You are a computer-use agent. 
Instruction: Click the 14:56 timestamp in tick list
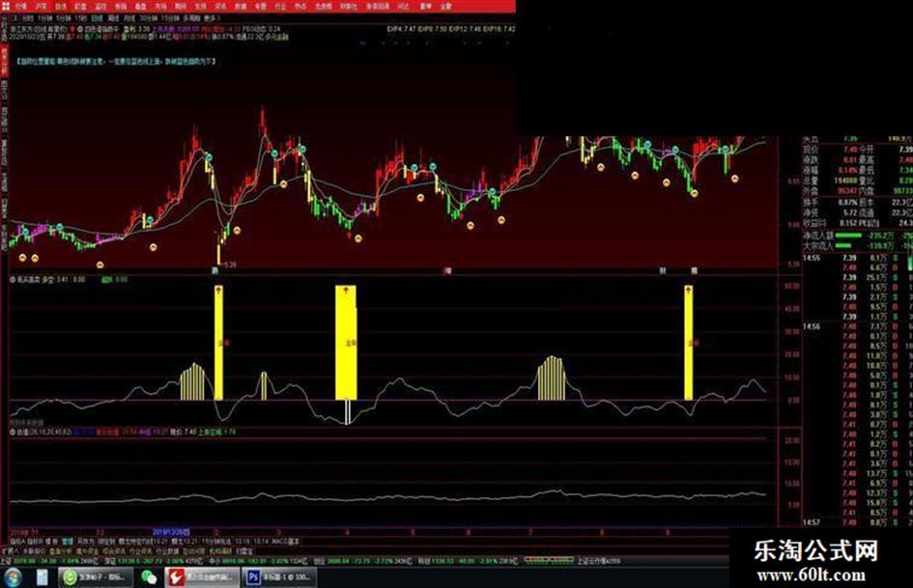(x=812, y=326)
